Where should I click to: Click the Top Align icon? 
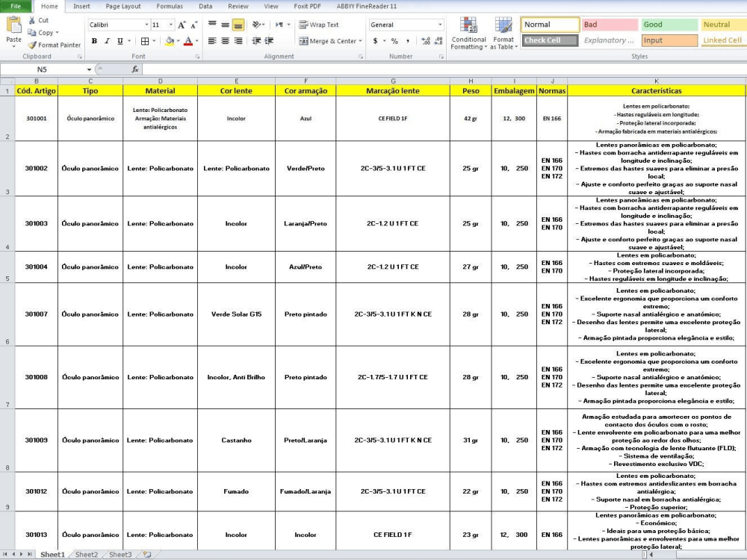point(212,25)
